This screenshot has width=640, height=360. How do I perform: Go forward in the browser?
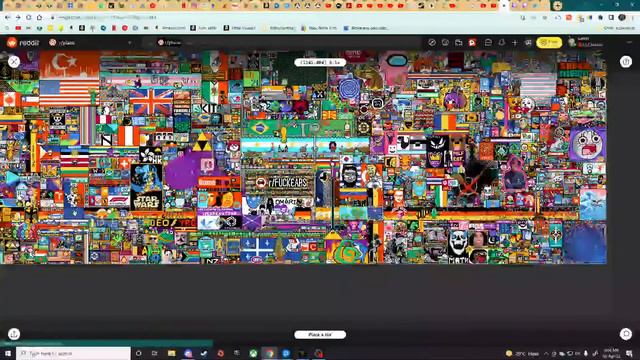point(18,18)
